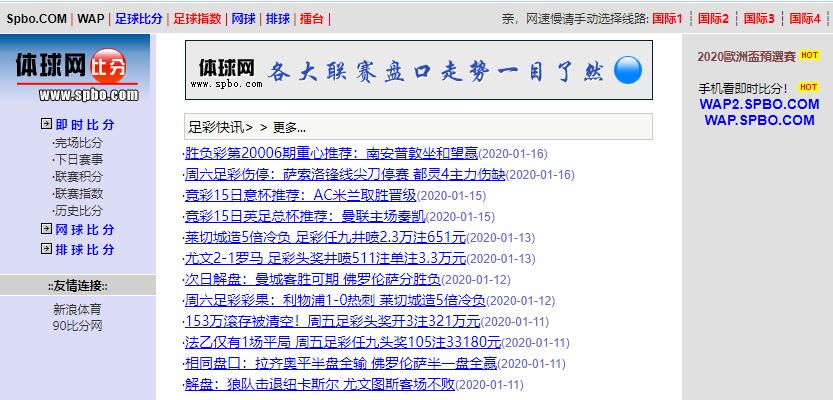Open news 解盘 狼队击退纽卡斯尔
This screenshot has height=400, width=833.
coord(320,384)
